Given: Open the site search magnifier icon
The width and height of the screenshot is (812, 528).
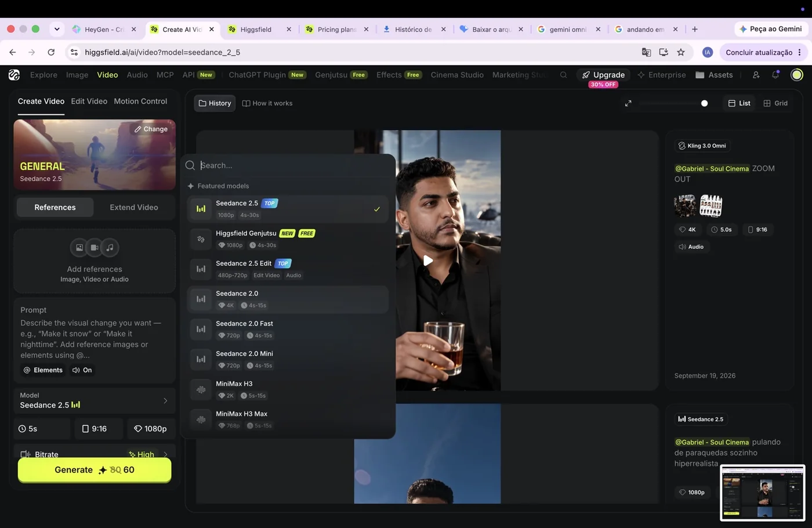Looking at the screenshot, I should tap(563, 75).
